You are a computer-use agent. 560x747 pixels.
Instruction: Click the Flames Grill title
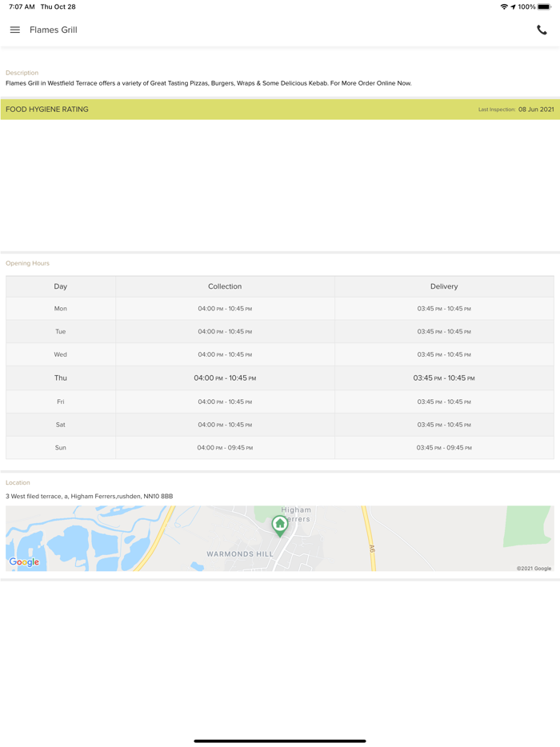click(54, 30)
